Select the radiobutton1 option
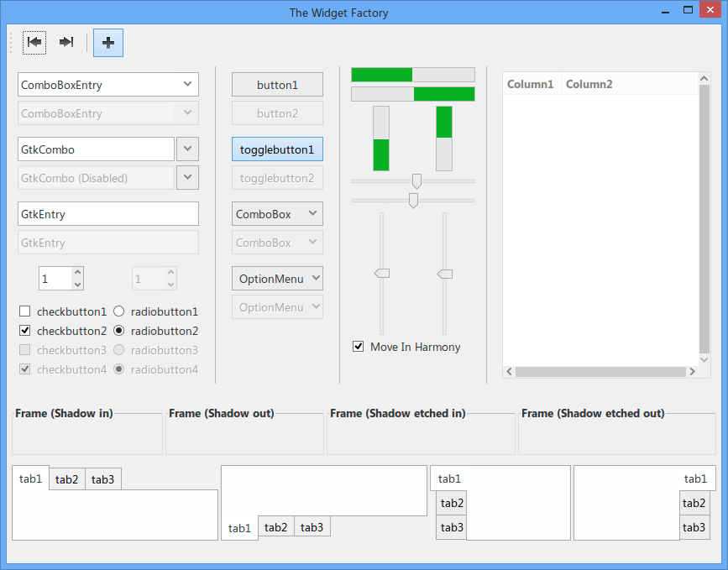This screenshot has width=728, height=570. pos(119,311)
